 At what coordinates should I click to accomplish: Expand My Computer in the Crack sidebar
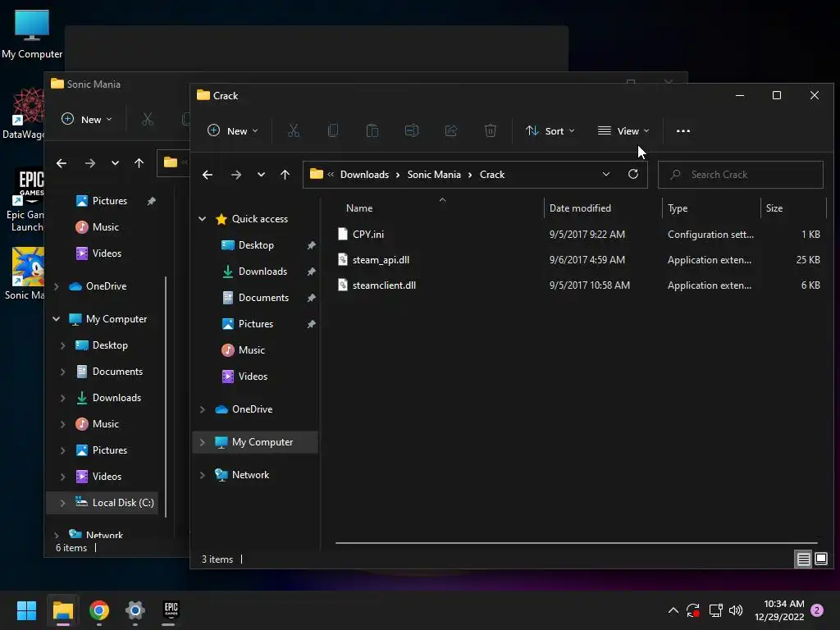[203, 442]
